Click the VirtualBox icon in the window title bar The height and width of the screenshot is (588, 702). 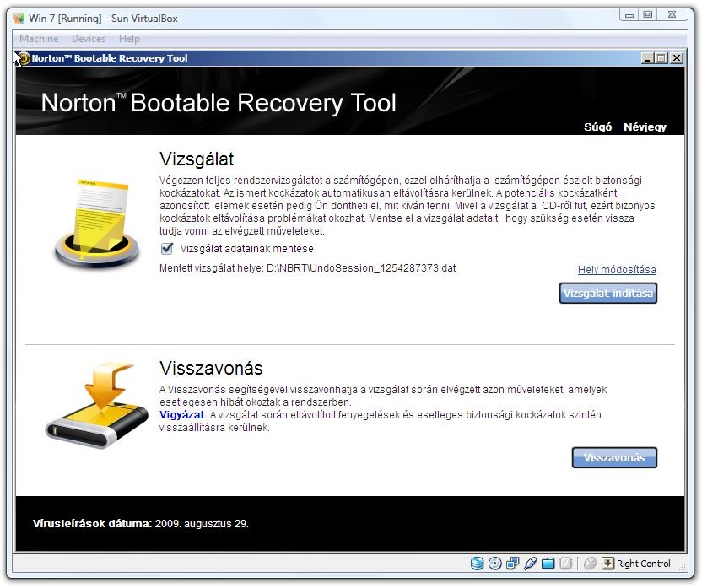point(19,19)
